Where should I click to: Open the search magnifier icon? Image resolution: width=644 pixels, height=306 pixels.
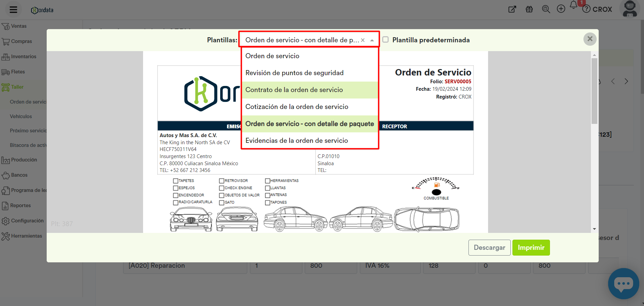(546, 9)
